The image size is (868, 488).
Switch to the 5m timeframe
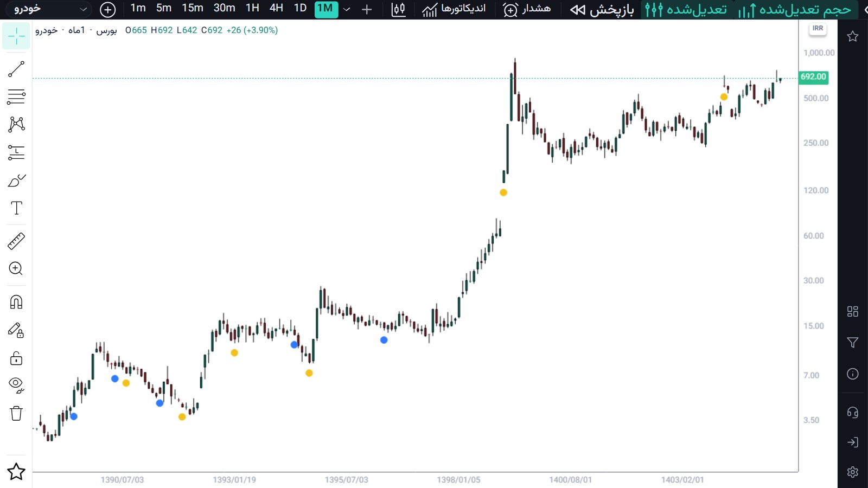164,8
